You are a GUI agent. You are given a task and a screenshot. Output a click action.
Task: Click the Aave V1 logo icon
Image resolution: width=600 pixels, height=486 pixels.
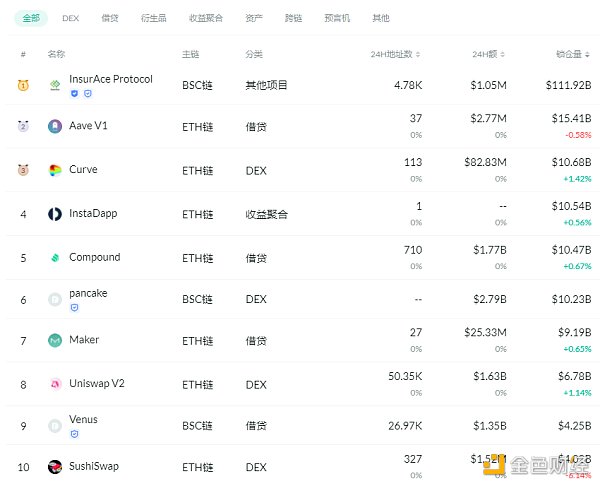pyautogui.click(x=55, y=127)
